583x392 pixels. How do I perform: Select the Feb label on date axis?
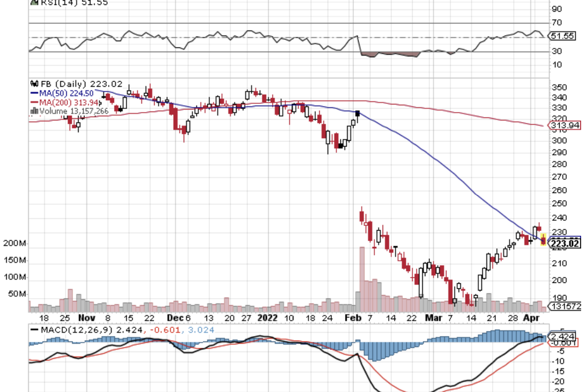[353, 317]
